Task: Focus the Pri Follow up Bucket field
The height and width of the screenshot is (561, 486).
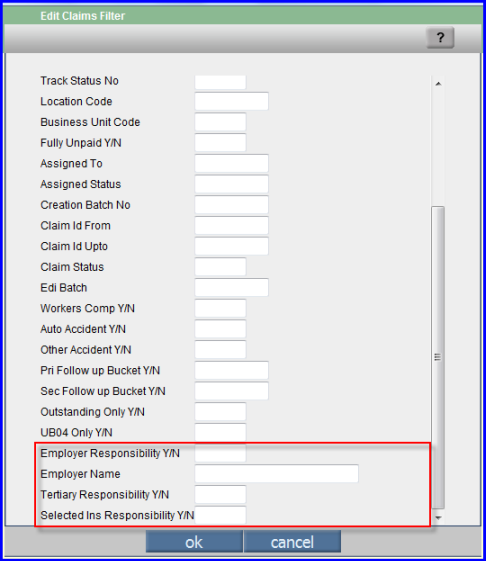Action: (232, 370)
